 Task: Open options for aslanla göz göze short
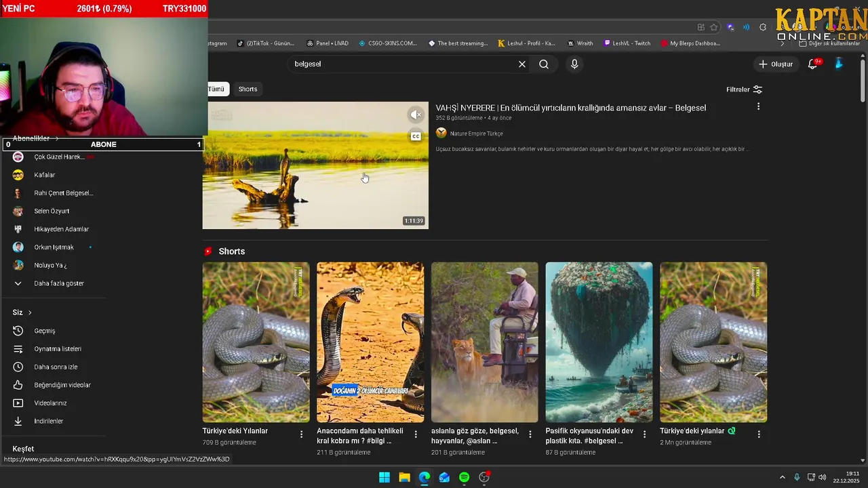pyautogui.click(x=530, y=434)
